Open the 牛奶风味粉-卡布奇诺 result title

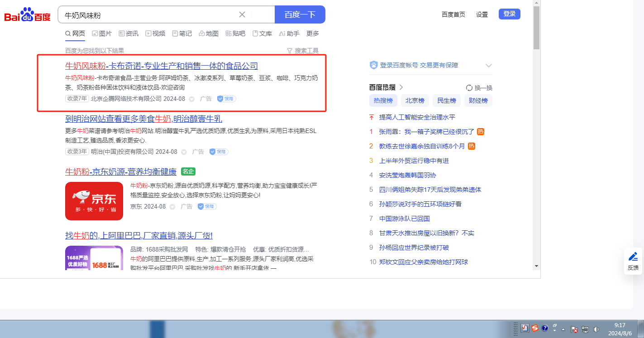pos(162,66)
